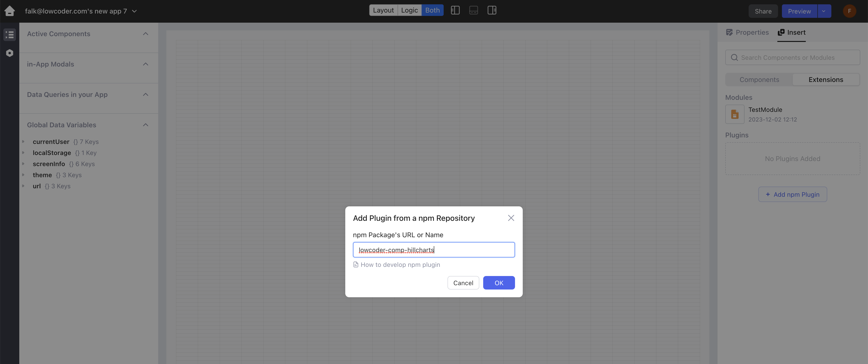
Task: Click the home icon in the top left
Action: (9, 11)
